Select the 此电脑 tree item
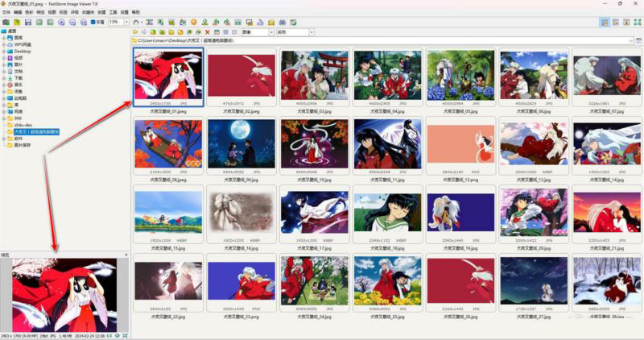644x340 pixels. tap(20, 98)
